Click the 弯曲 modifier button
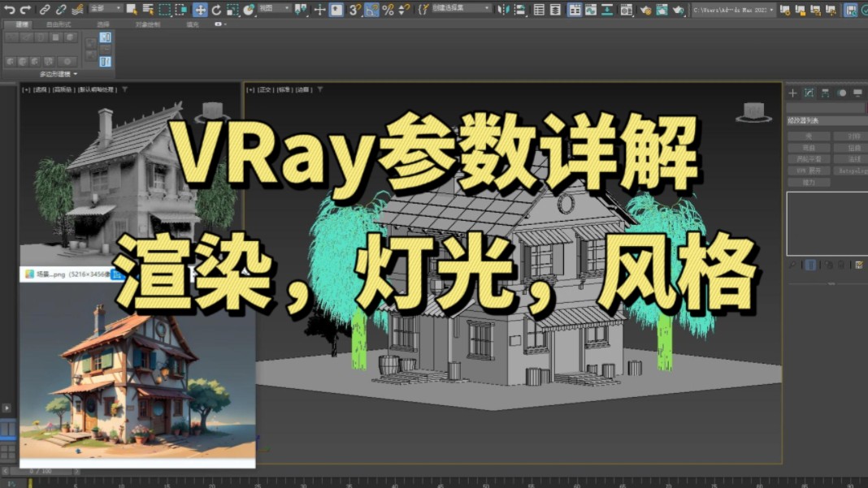This screenshot has width=868, height=488. 809,148
